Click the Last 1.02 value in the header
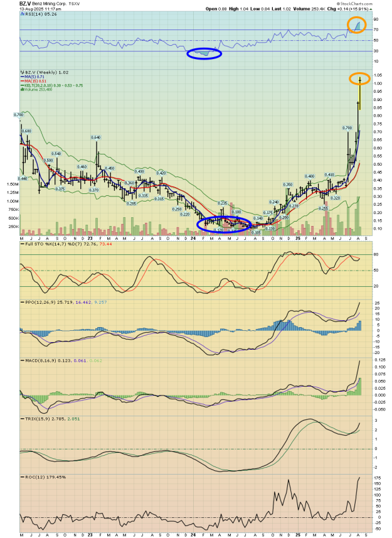This screenshot has width=392, height=538. (x=280, y=9)
